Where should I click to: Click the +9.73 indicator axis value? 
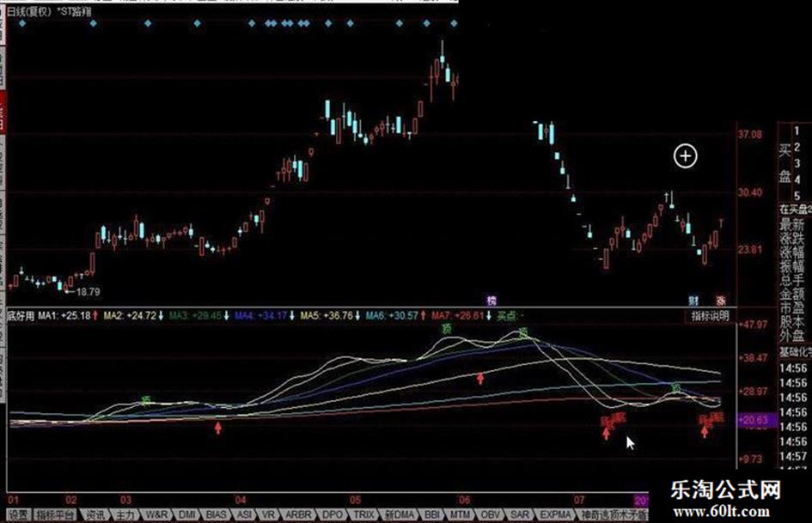tap(750, 459)
